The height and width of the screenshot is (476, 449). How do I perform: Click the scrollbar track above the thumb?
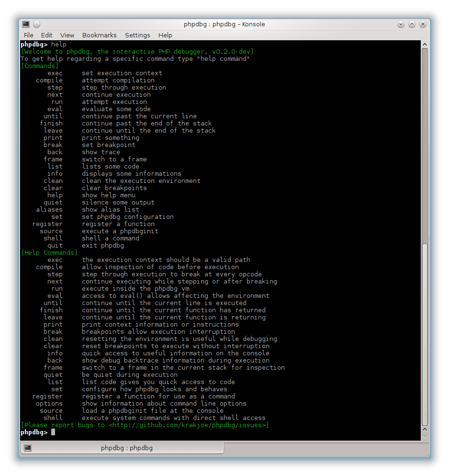[x=425, y=144]
